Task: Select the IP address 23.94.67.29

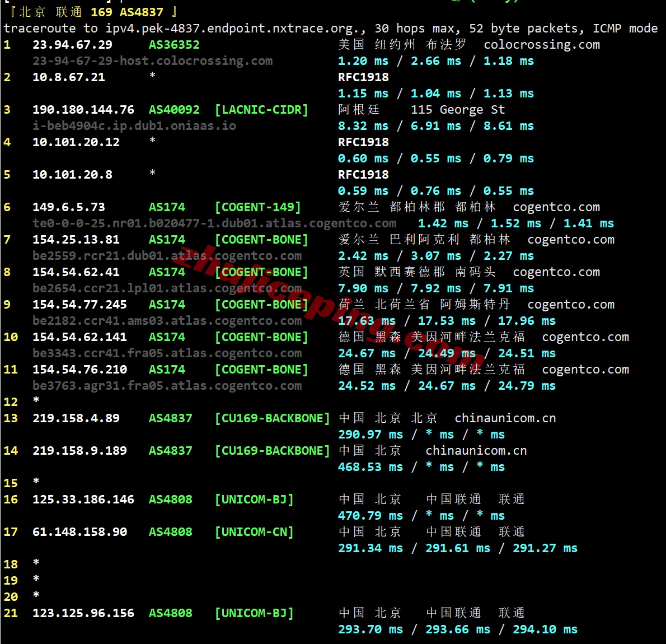Action: coord(73,45)
